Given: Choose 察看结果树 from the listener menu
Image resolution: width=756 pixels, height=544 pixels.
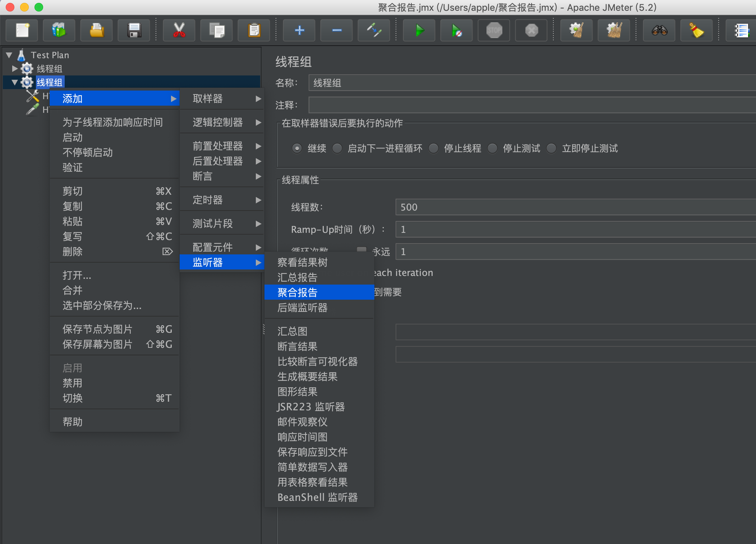Looking at the screenshot, I should [x=319, y=262].
